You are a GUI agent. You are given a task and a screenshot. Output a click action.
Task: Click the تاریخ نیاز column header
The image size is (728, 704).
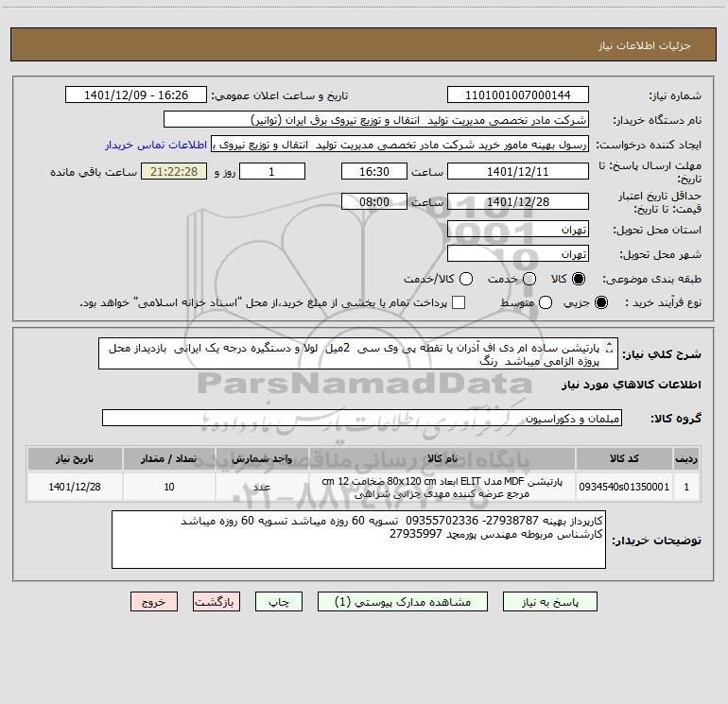pyautogui.click(x=75, y=458)
